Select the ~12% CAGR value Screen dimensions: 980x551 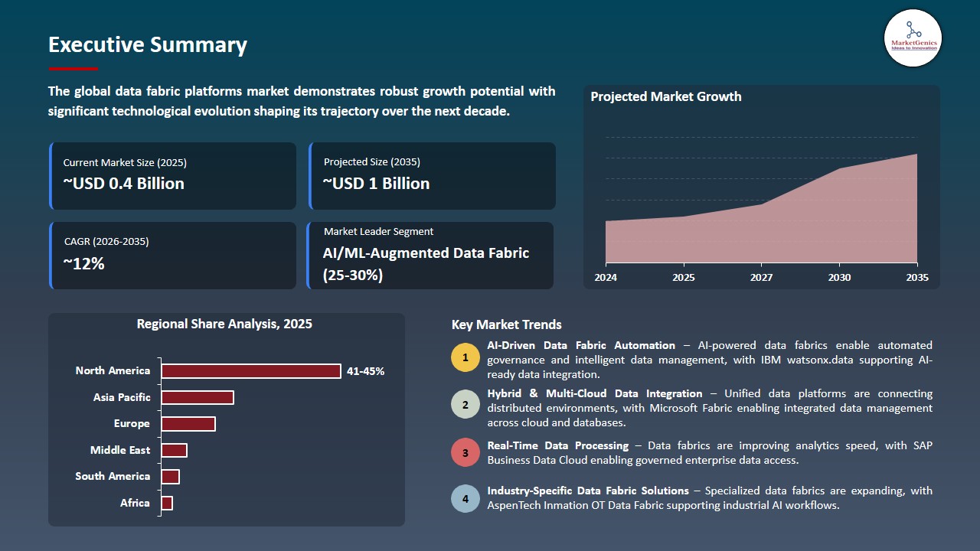point(83,264)
